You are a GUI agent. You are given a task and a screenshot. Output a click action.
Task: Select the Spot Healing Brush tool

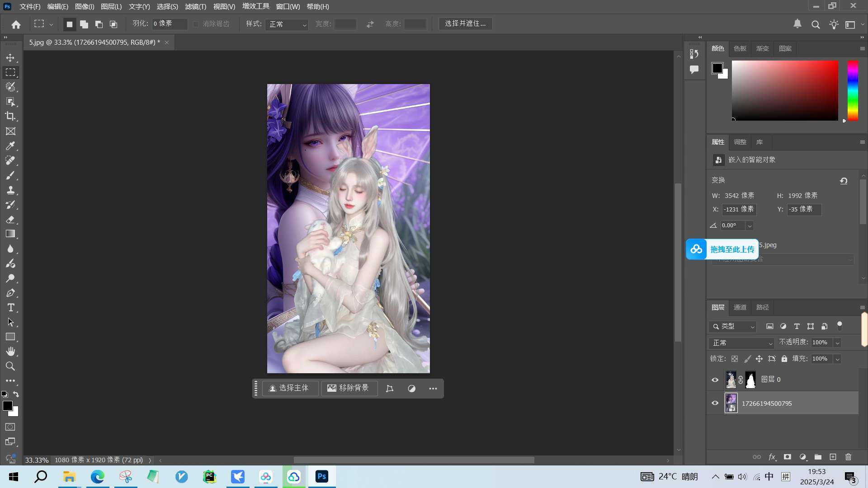click(10, 160)
